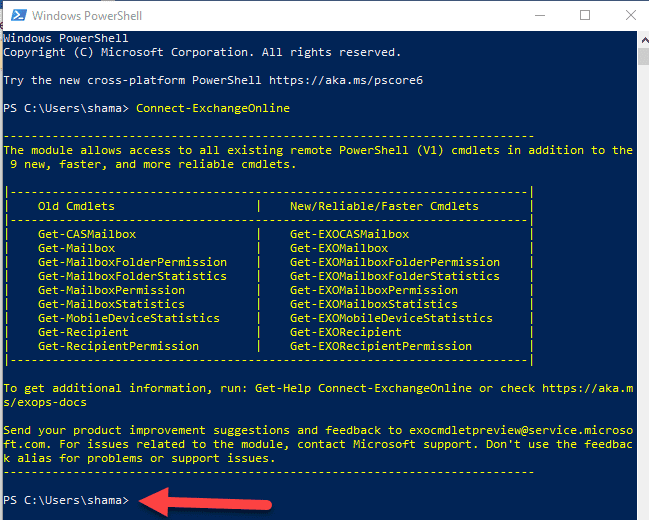Click the red arrow pointing at the prompt
Screen dimensions: 649x520
point(210,501)
